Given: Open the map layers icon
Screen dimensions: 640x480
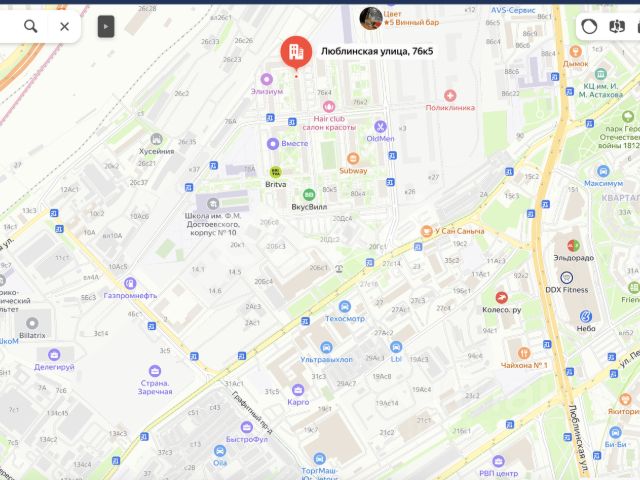Looking at the screenshot, I should [x=617, y=27].
